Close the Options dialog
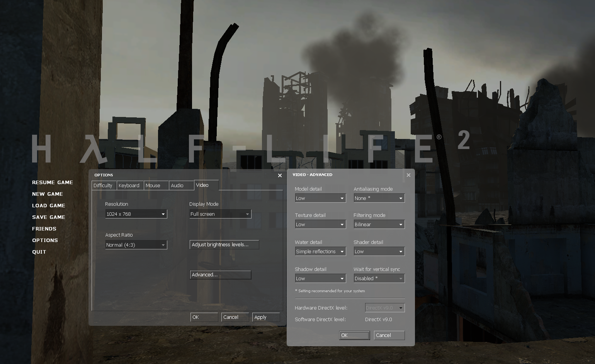595x364 pixels. coord(280,175)
